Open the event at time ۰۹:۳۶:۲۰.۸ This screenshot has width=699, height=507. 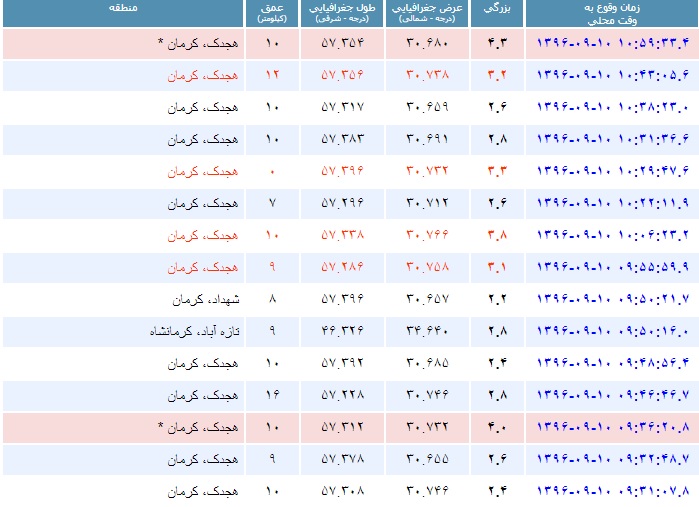coord(613,427)
